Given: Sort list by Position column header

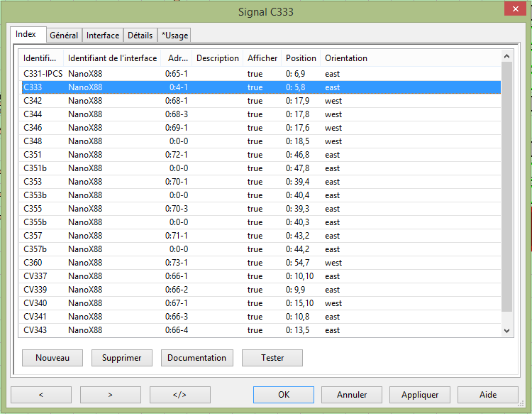Looking at the screenshot, I should pyautogui.click(x=301, y=58).
